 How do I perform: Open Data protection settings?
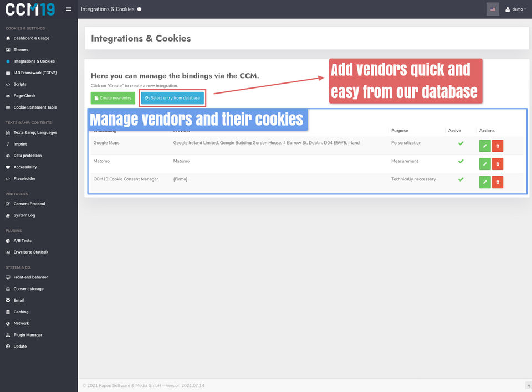click(x=28, y=156)
